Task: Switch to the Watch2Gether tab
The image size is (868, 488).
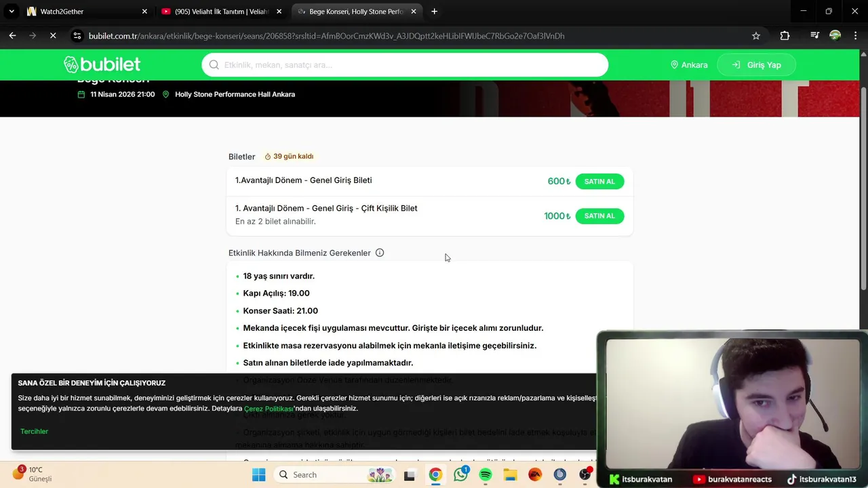Action: pos(87,12)
